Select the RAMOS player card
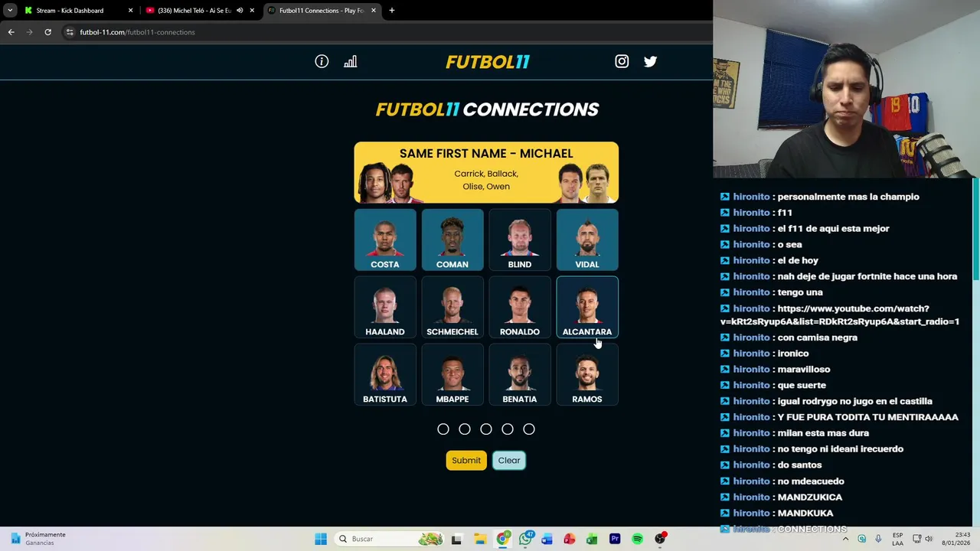This screenshot has width=980, height=551. click(x=587, y=374)
